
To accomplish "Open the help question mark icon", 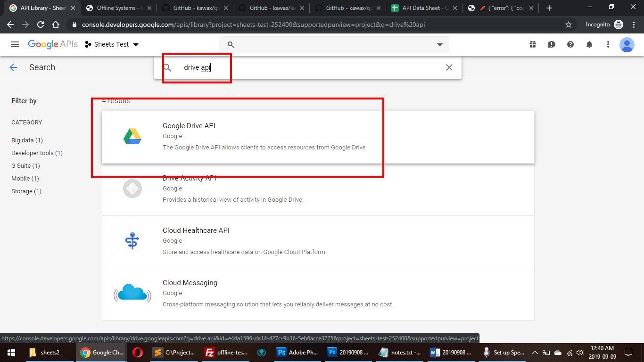I will point(570,44).
